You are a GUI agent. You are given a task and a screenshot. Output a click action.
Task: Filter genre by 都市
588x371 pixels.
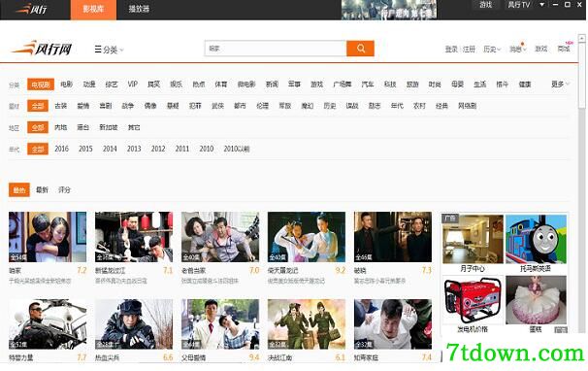[240, 106]
